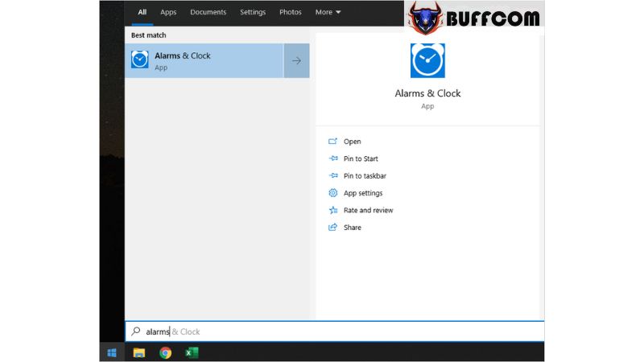Click the Pin to Start pin icon
The width and height of the screenshot is (644, 362).
(x=333, y=158)
